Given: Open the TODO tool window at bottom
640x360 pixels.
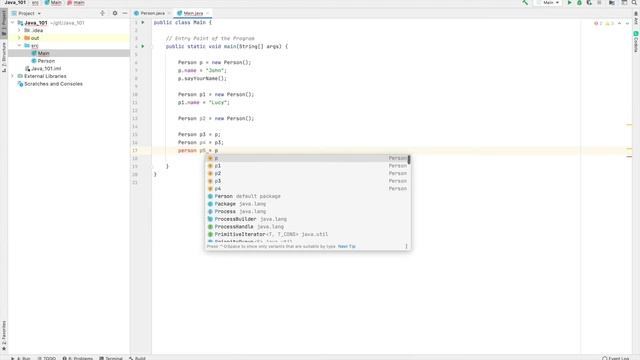Looking at the screenshot, I should (x=47, y=358).
